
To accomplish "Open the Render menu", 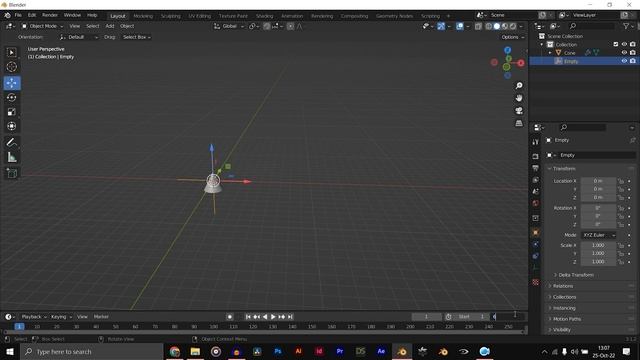I will click(x=50, y=15).
